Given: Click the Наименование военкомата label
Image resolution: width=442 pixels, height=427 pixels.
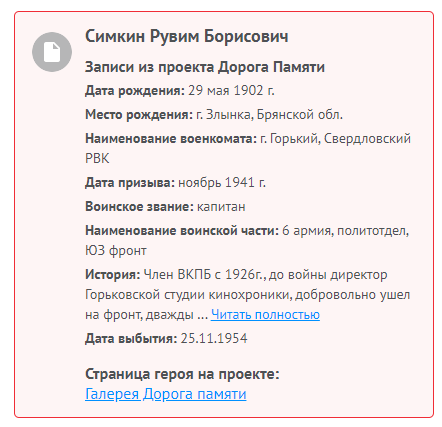Looking at the screenshot, I should tap(171, 139).
